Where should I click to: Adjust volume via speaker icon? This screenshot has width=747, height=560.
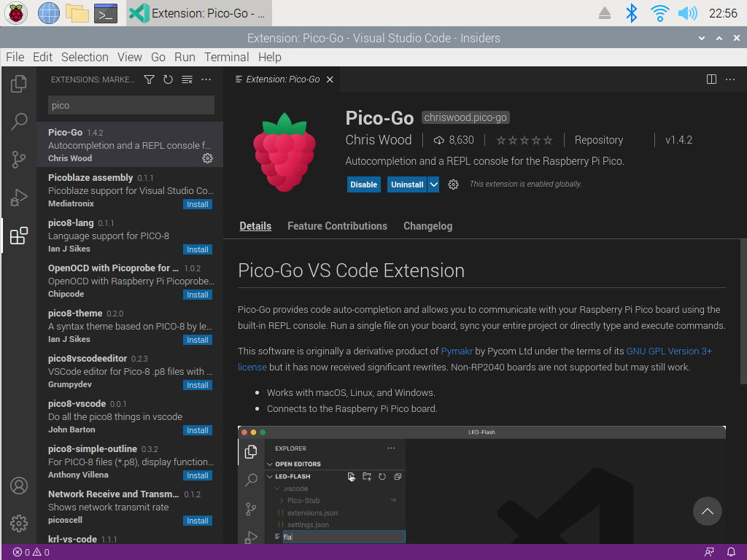(688, 13)
